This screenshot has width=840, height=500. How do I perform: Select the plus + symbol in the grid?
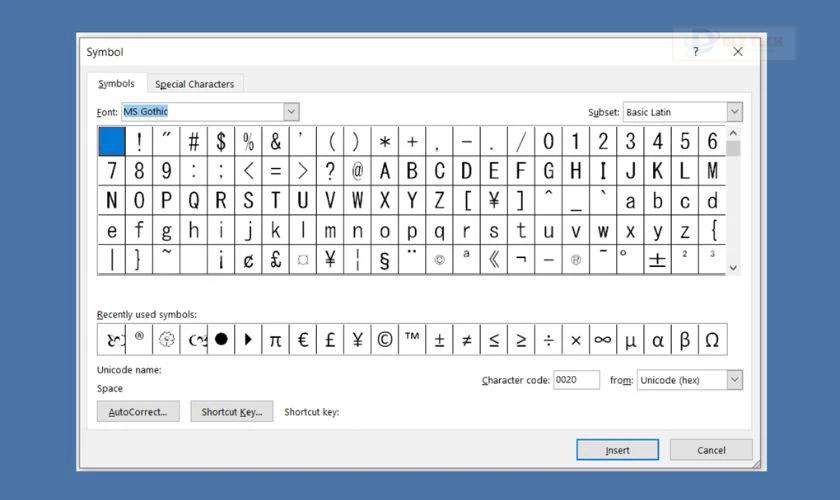(x=412, y=141)
